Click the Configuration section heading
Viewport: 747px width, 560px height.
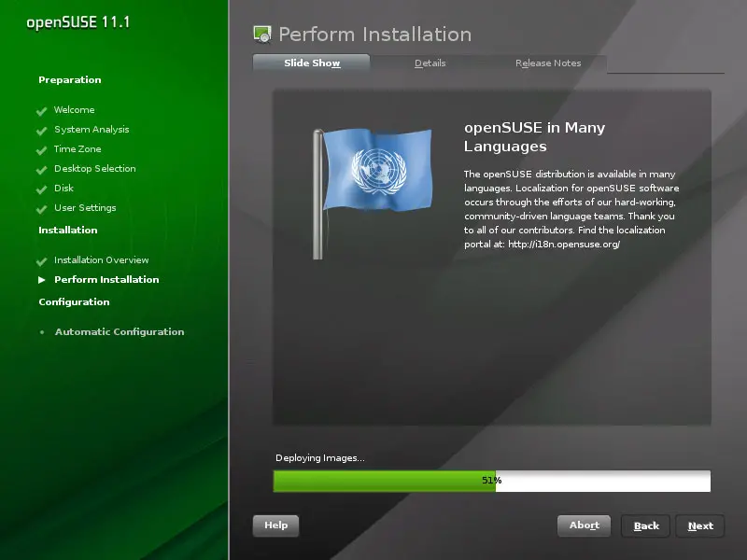tap(75, 301)
